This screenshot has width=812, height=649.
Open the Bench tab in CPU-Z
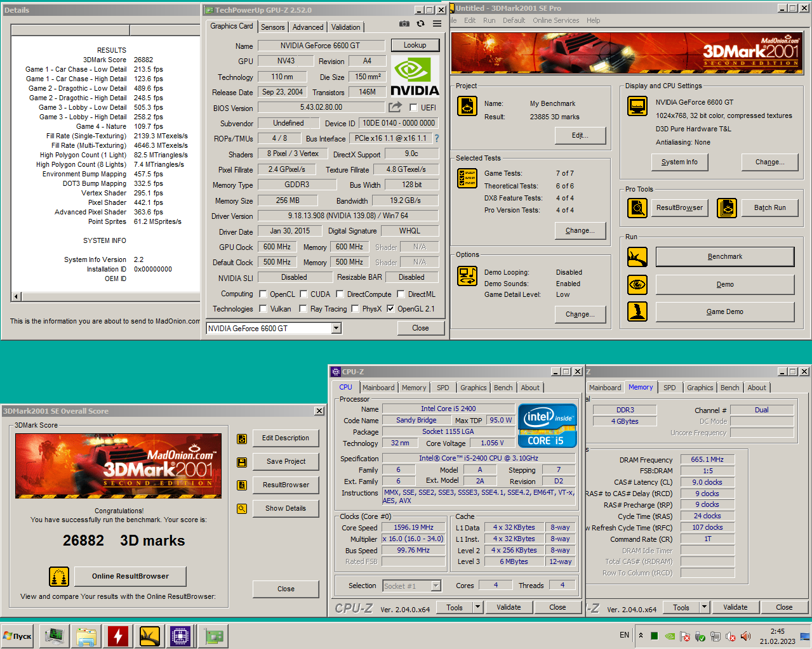pyautogui.click(x=503, y=388)
